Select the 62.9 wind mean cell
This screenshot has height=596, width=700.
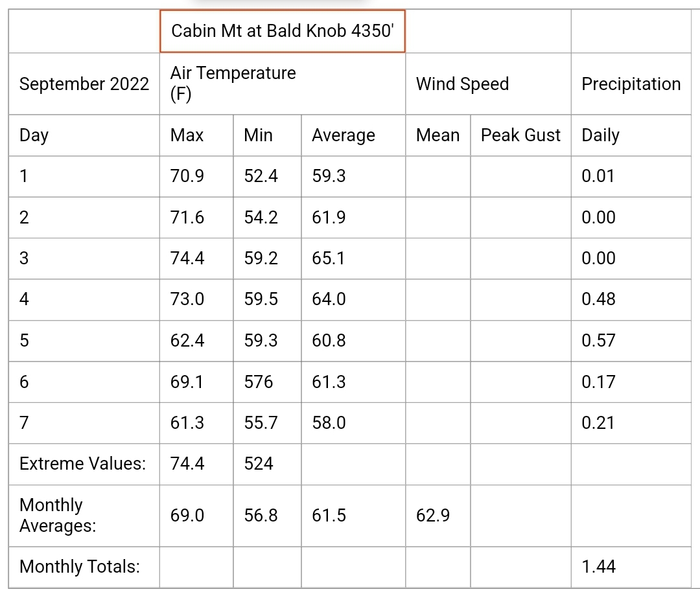pos(438,516)
